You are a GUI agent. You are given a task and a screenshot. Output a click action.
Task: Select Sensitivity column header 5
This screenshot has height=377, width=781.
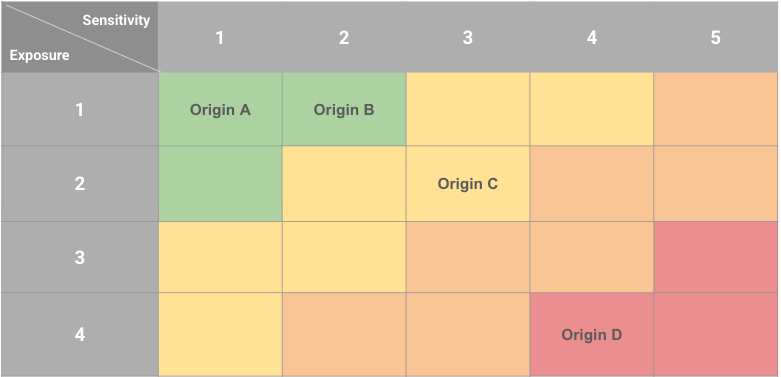pyautogui.click(x=716, y=37)
